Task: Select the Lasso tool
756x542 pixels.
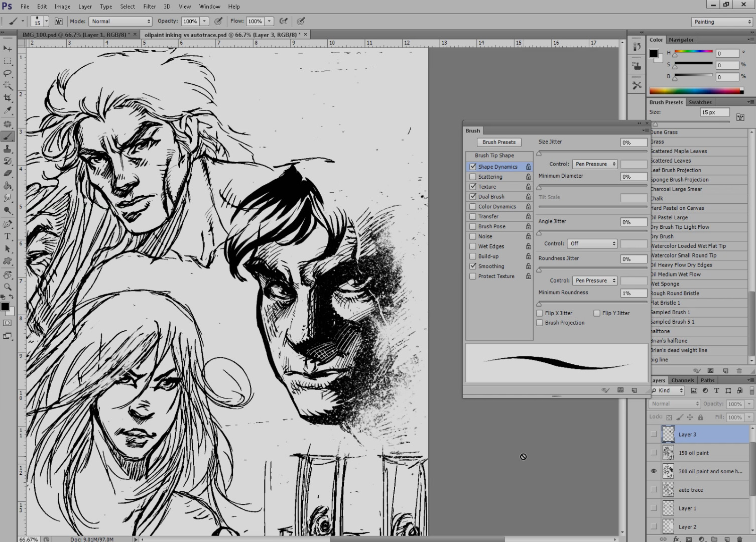Action: pyautogui.click(x=8, y=73)
